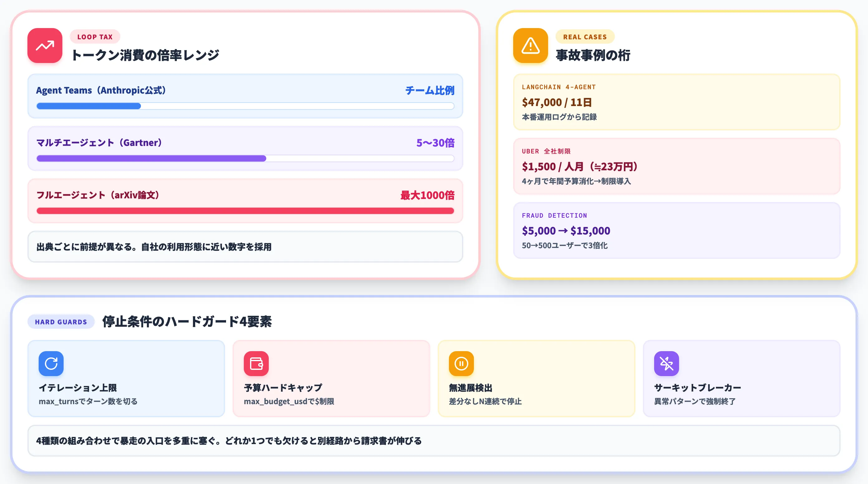The image size is (868, 484).
Task: Click the orange pause circle icon
Action: click(461, 363)
